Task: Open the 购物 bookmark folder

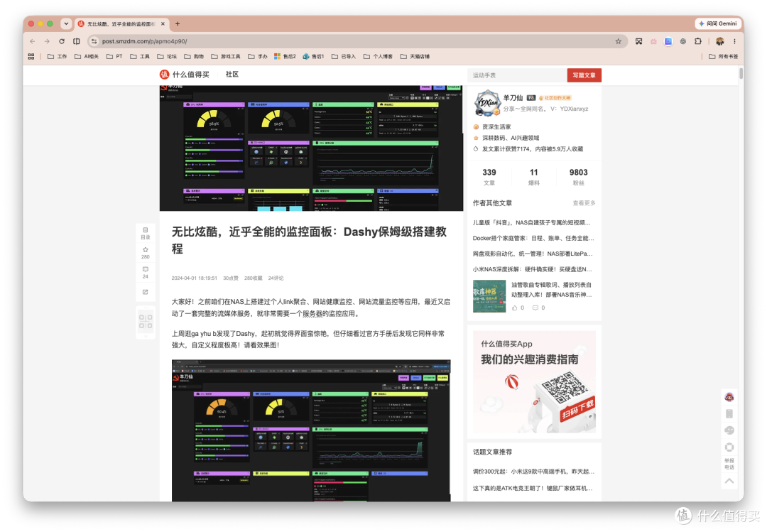Action: pos(194,57)
